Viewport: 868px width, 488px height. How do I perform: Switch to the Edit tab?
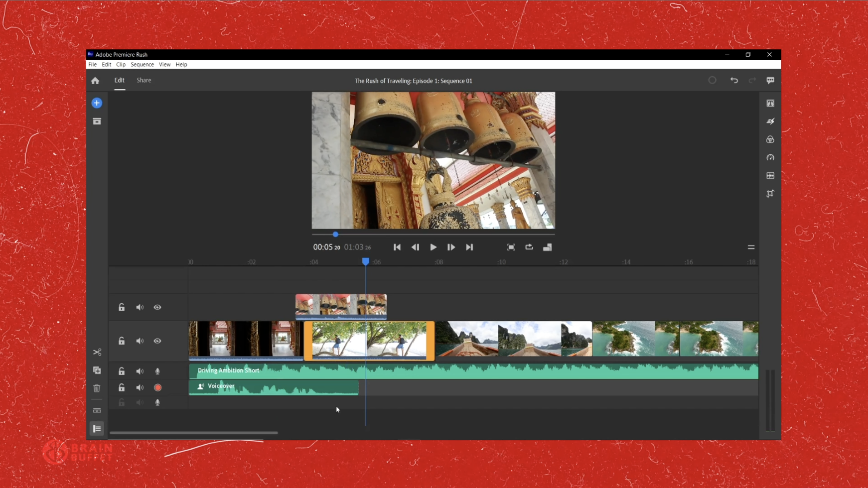[x=119, y=80]
